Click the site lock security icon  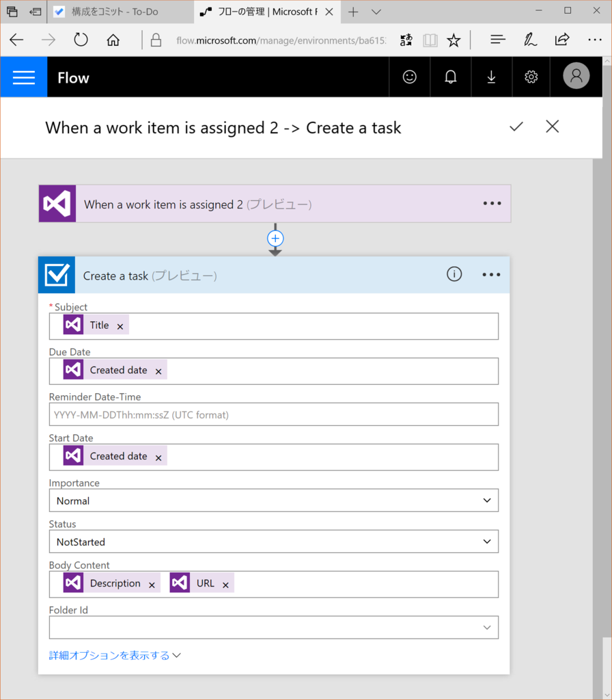(156, 40)
